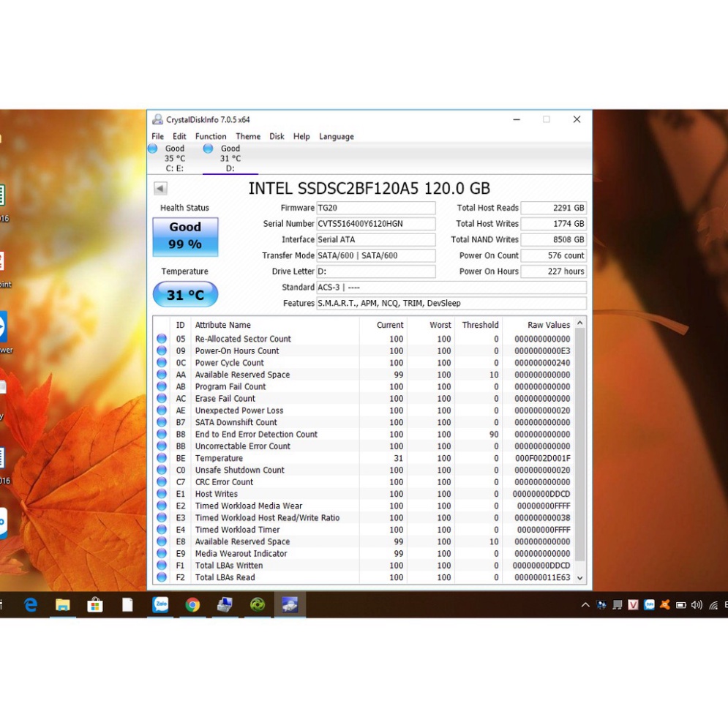Select the D: disk tab
This screenshot has width=728, height=728.
tap(230, 158)
